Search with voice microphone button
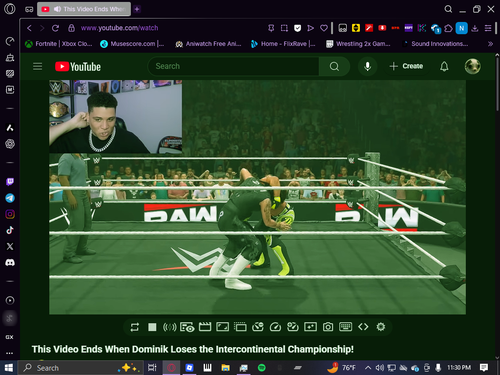The width and height of the screenshot is (500, 375). coord(367,66)
